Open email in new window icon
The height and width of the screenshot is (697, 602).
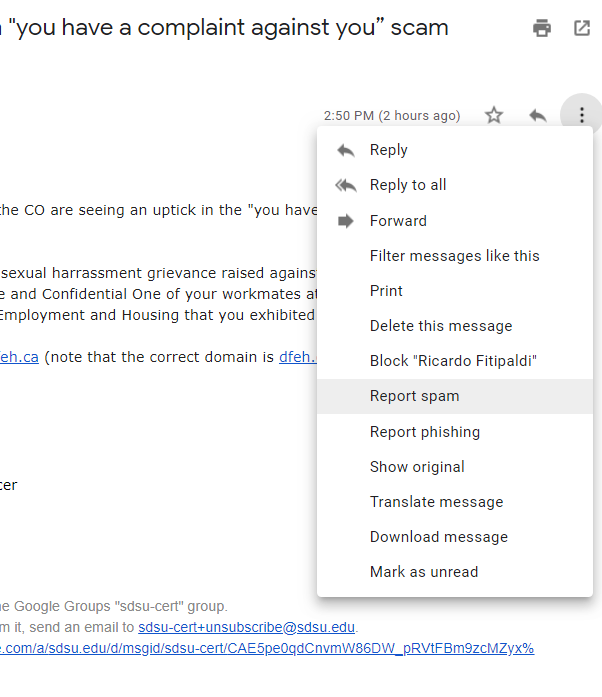[x=582, y=28]
